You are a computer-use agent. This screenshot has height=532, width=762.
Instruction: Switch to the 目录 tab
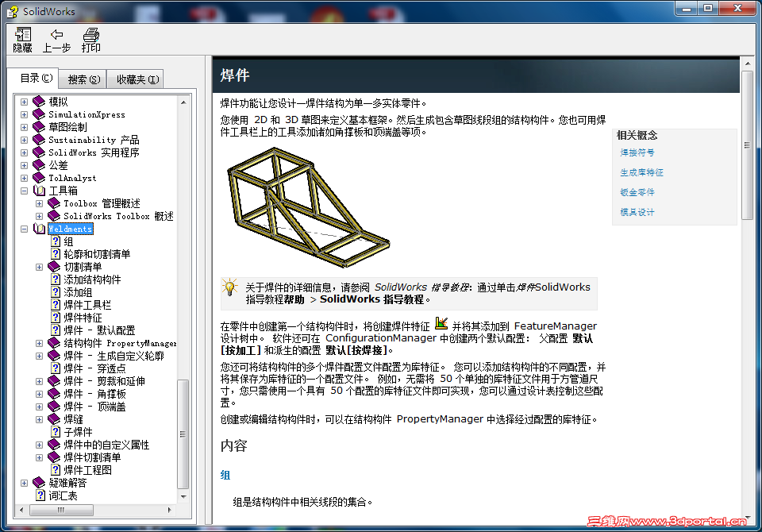(36, 78)
